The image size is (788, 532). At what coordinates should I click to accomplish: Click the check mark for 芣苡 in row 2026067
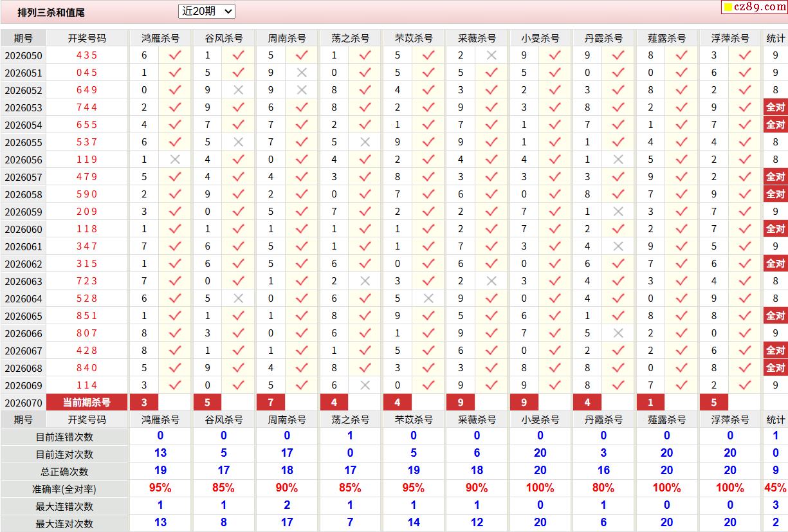point(428,351)
